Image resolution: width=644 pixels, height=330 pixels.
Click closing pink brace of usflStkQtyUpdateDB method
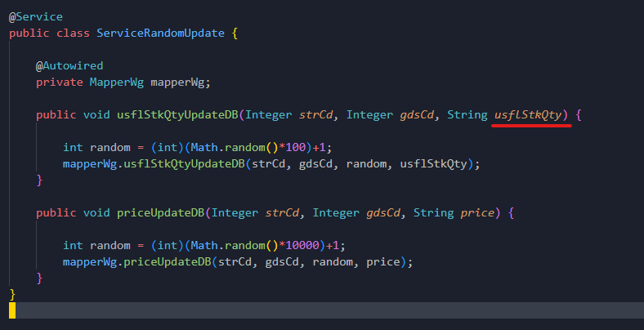[39, 181]
